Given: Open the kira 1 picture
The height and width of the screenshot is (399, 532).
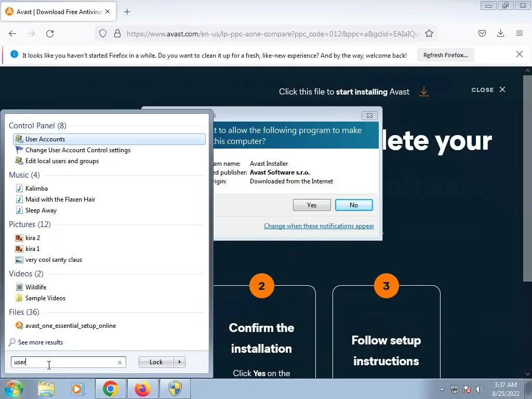Looking at the screenshot, I should (32, 249).
